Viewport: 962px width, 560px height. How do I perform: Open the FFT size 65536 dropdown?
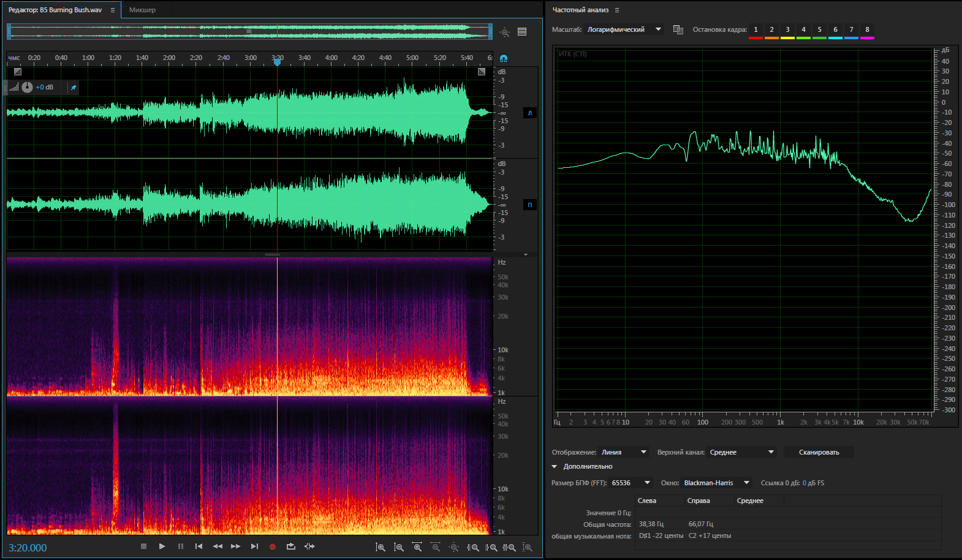click(x=631, y=483)
